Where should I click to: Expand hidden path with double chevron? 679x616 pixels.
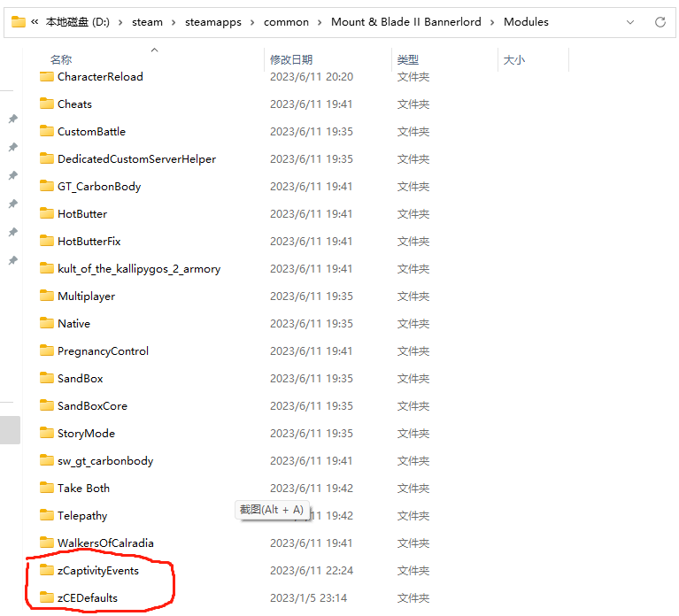35,22
